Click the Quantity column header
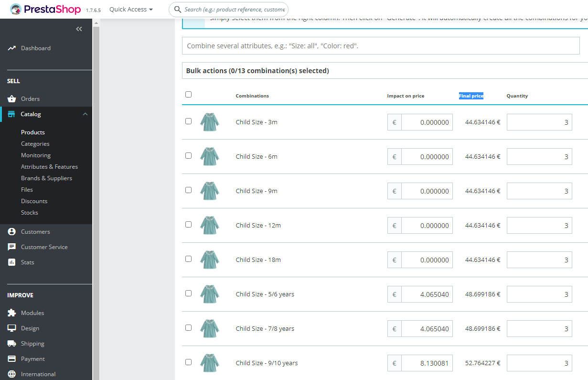 click(x=517, y=96)
